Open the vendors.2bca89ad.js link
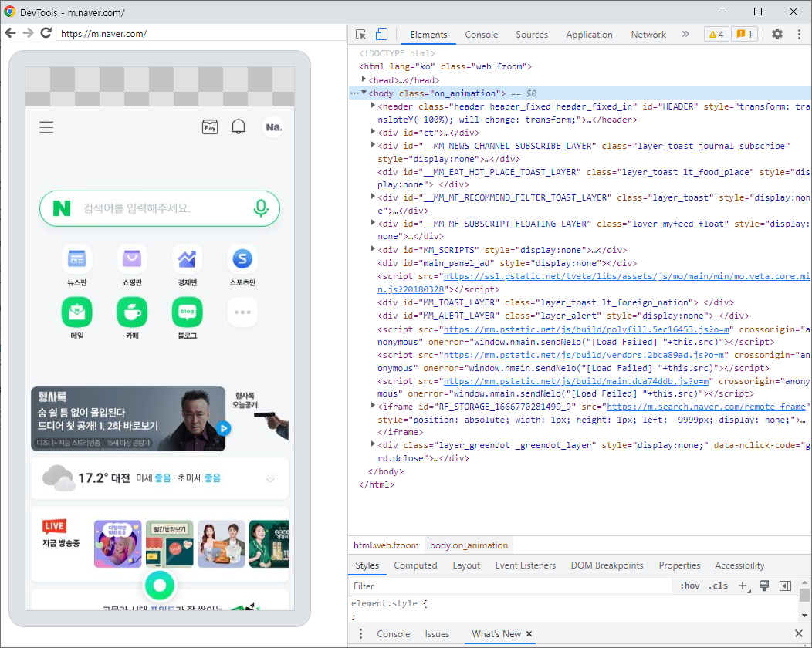812x648 pixels. click(x=584, y=355)
